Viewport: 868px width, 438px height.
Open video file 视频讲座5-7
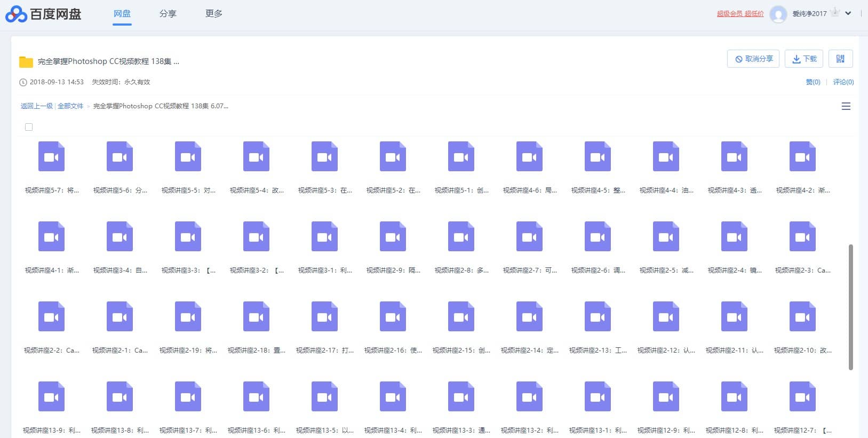click(x=52, y=156)
